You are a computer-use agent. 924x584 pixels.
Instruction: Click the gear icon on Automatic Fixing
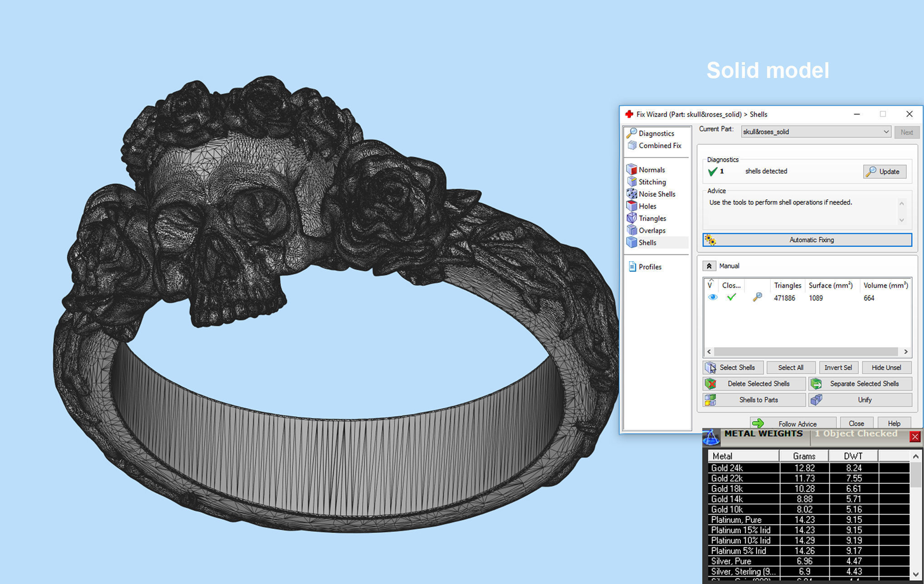pos(710,240)
